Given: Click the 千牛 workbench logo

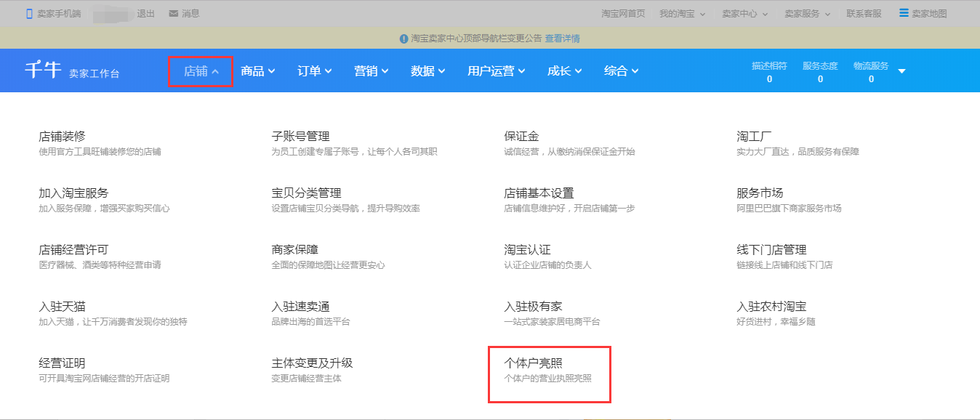Looking at the screenshot, I should [x=42, y=70].
